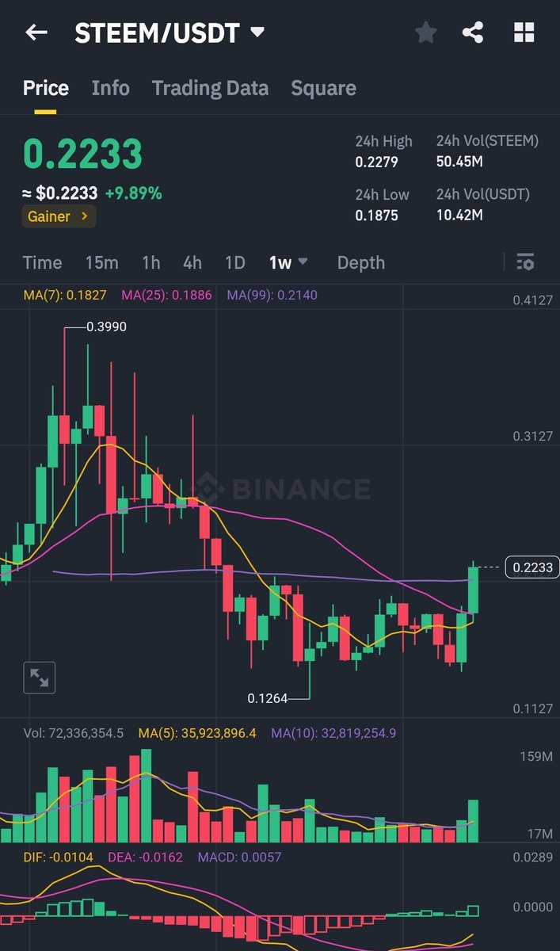Tap the 0.4127 axis price label
The width and height of the screenshot is (560, 951).
533,300
